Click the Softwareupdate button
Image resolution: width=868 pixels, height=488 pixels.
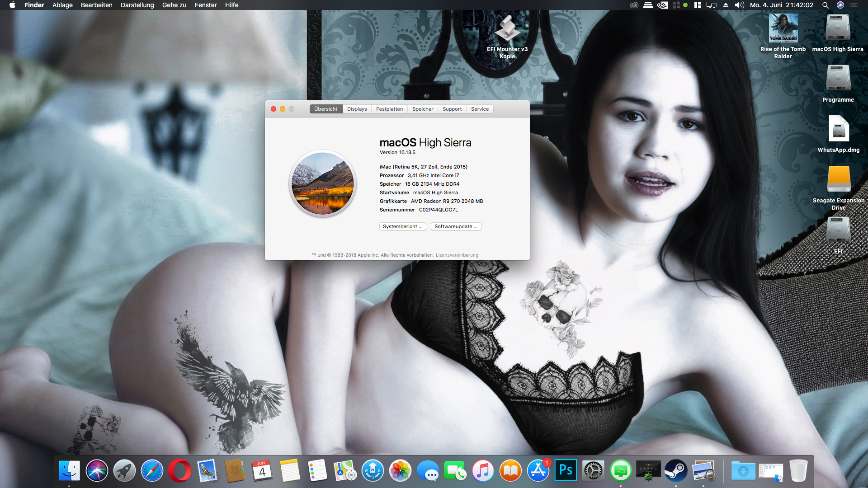click(x=456, y=226)
